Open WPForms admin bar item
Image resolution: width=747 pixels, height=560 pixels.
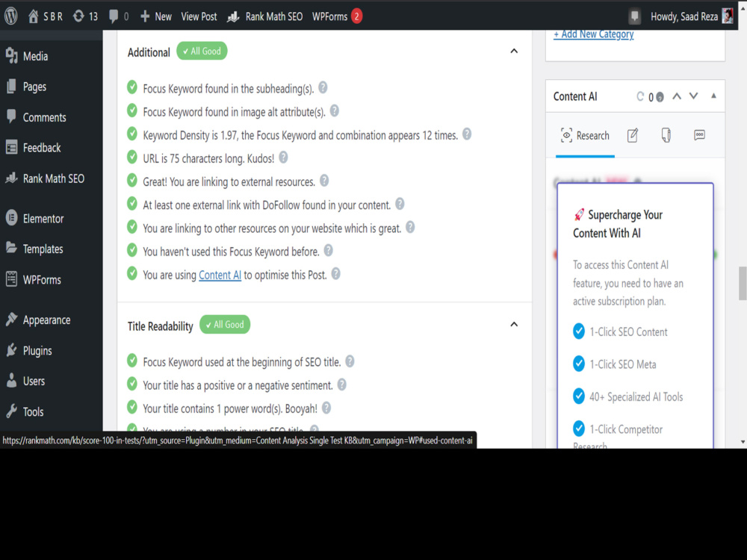pyautogui.click(x=338, y=16)
